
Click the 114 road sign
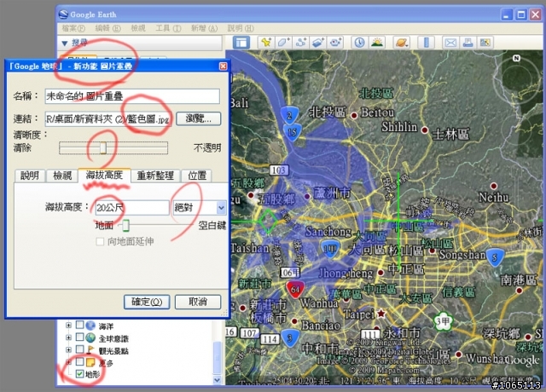click(270, 339)
